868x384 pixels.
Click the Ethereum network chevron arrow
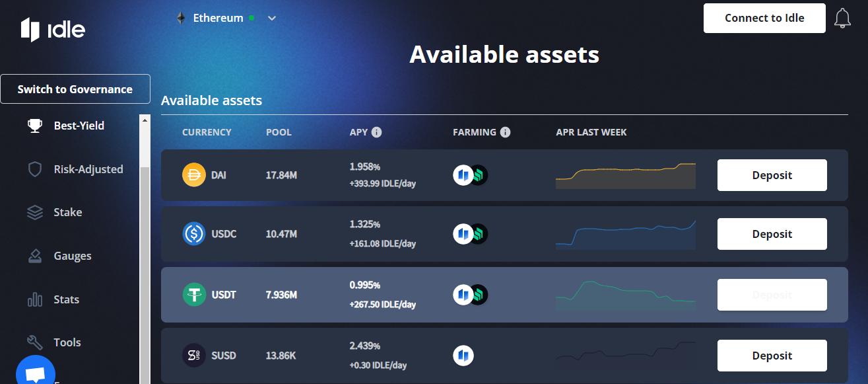272,19
